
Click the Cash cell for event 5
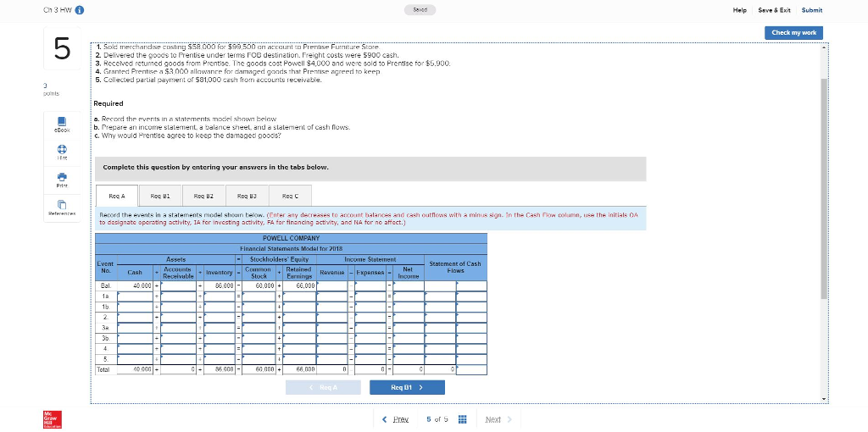pos(135,360)
